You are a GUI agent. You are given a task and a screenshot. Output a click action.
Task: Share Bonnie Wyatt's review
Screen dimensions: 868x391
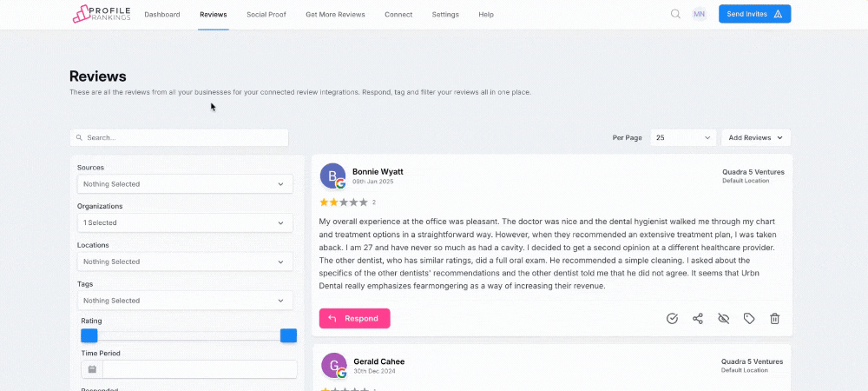coord(698,319)
